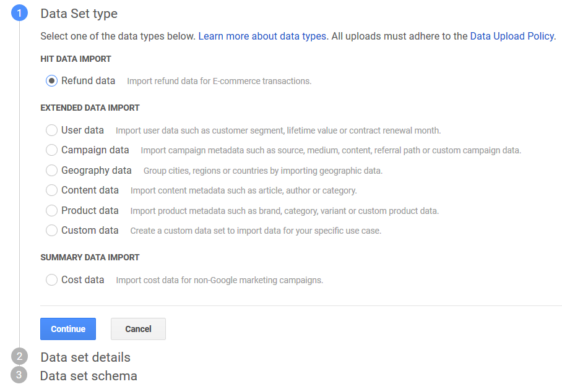Image resolution: width=562 pixels, height=392 pixels.
Task: Select Custom data radio button
Action: click(x=52, y=231)
